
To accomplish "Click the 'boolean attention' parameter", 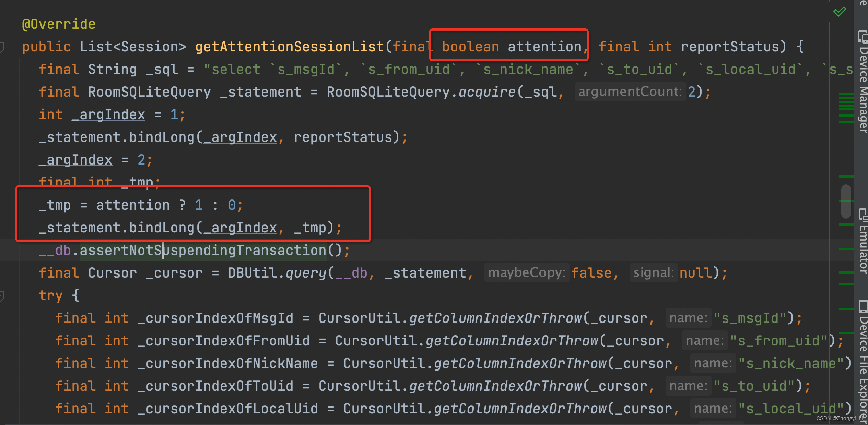I will [512, 47].
